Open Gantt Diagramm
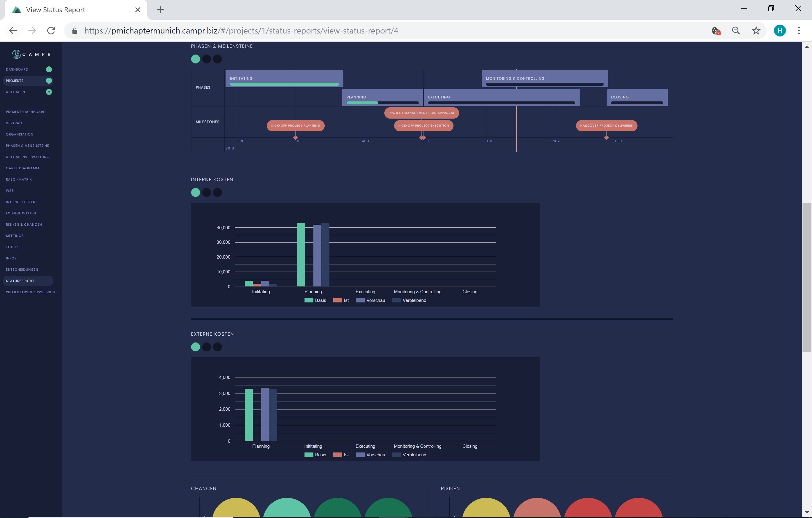 point(22,168)
